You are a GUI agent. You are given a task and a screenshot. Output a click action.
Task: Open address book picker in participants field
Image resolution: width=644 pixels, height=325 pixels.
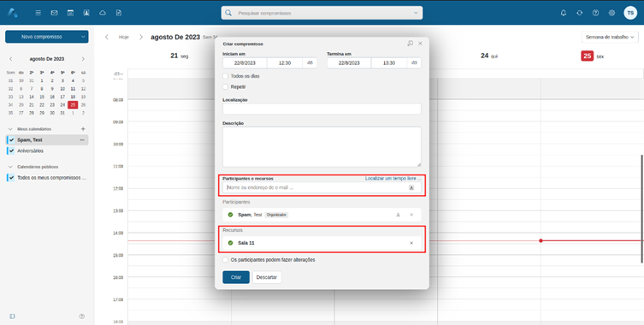411,187
